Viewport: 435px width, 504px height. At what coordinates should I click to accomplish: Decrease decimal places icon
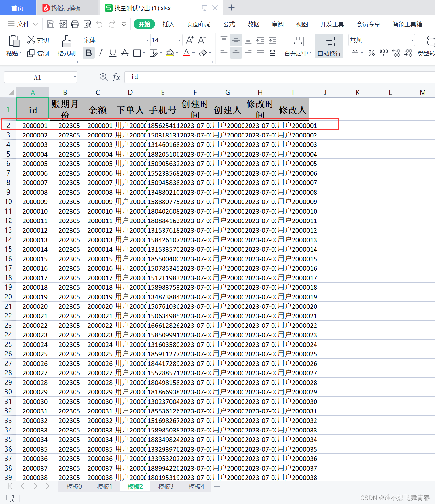[408, 53]
